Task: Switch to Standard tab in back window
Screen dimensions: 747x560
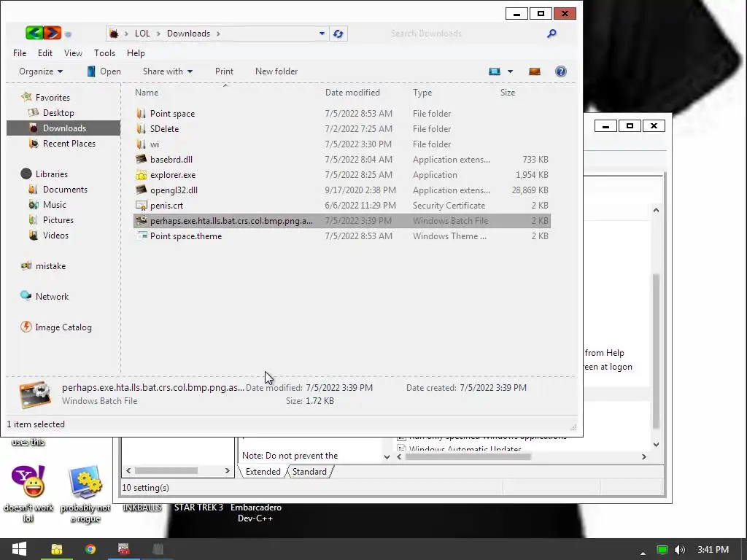Action: 309,472
